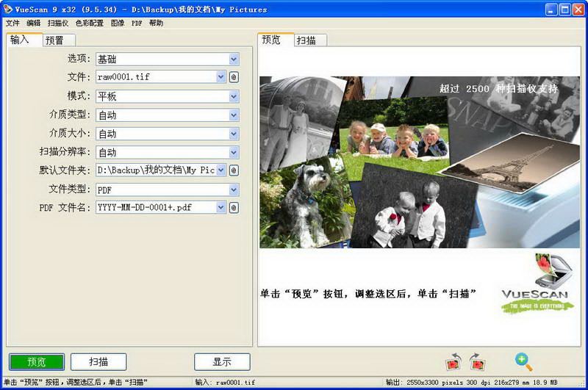Screen dimensions: 588x390
Task: Click the green 预览 button
Action: [x=37, y=362]
